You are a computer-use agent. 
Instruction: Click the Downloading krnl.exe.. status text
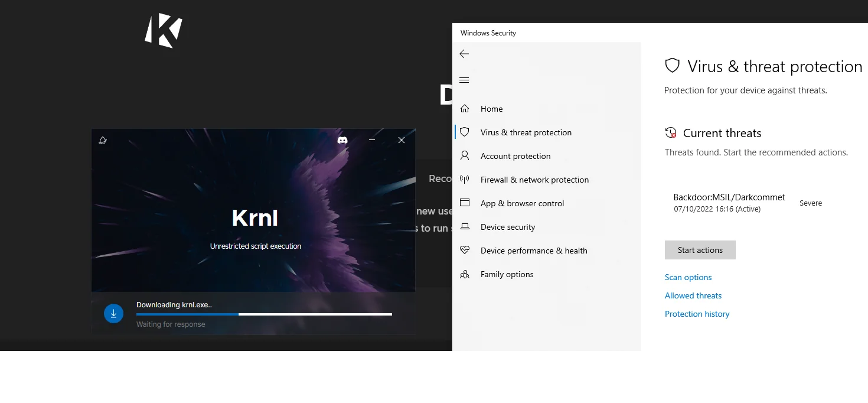click(174, 305)
